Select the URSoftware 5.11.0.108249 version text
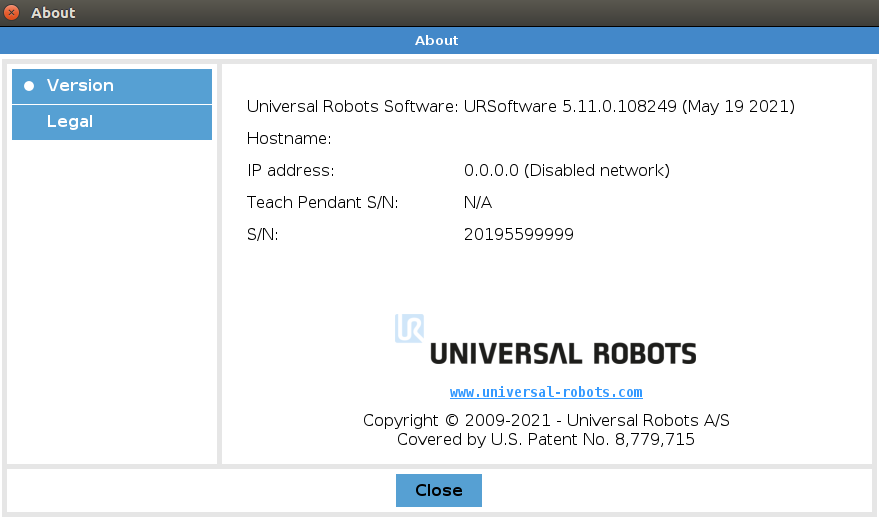Screen dimensions: 879x522 [x=629, y=107]
